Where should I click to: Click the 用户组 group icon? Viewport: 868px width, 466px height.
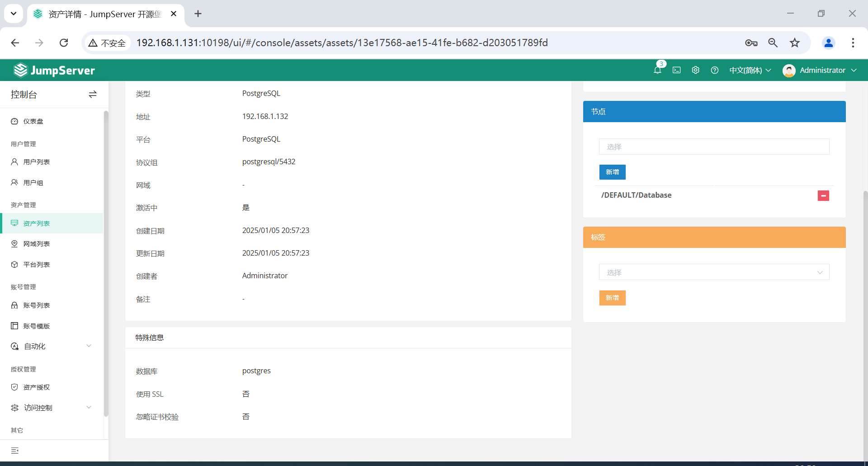(14, 182)
